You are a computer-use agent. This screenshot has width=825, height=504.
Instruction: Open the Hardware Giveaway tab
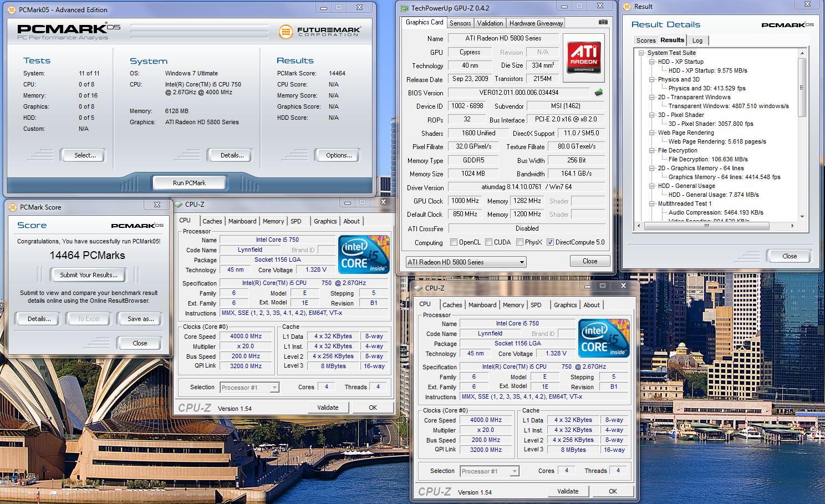(536, 23)
